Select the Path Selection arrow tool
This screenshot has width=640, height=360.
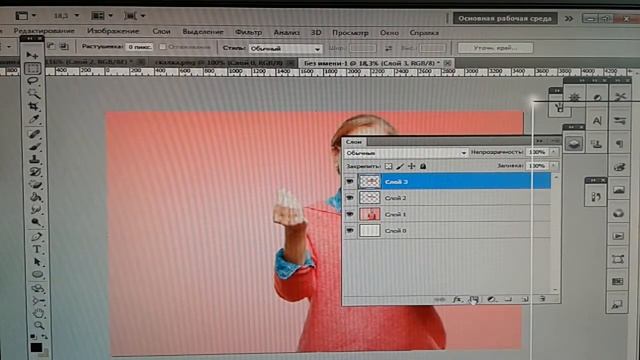(37, 262)
